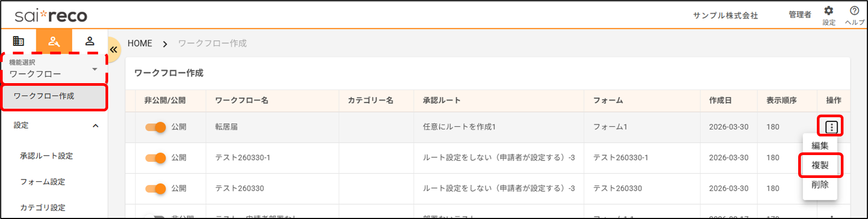The height and width of the screenshot is (219, 868).
Task: Collapse the 設定 section chevron
Action: (x=95, y=126)
